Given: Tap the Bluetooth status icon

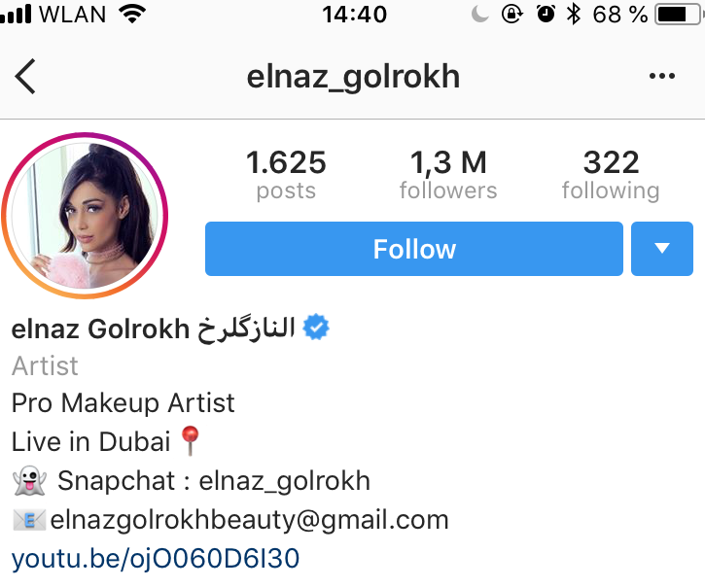Looking at the screenshot, I should click(x=574, y=14).
